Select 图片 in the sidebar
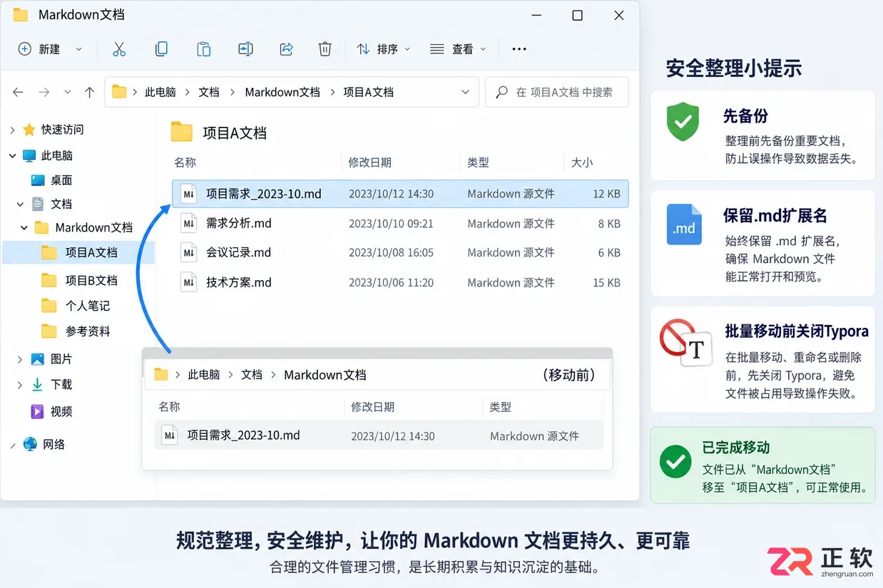883x588 pixels. coord(61,359)
